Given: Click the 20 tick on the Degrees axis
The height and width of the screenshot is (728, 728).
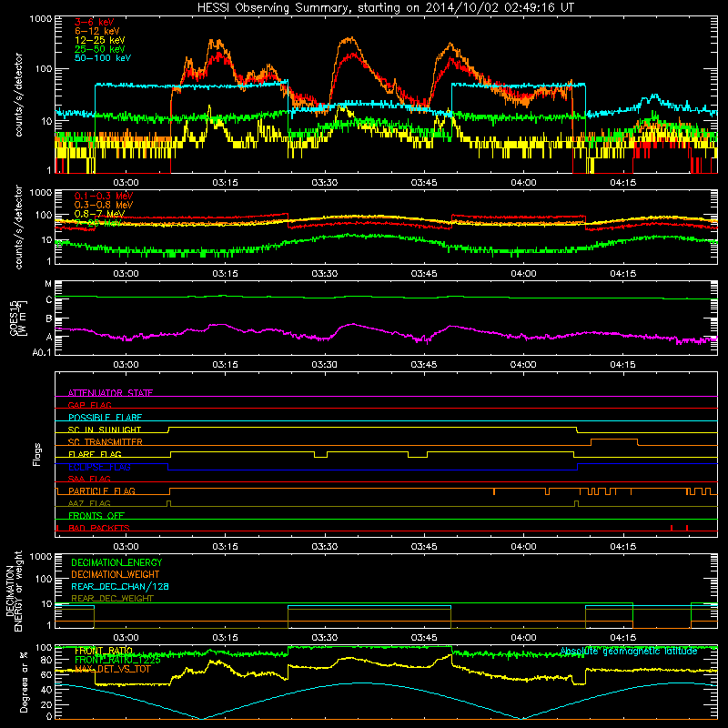Looking at the screenshot, I should click(46, 704).
